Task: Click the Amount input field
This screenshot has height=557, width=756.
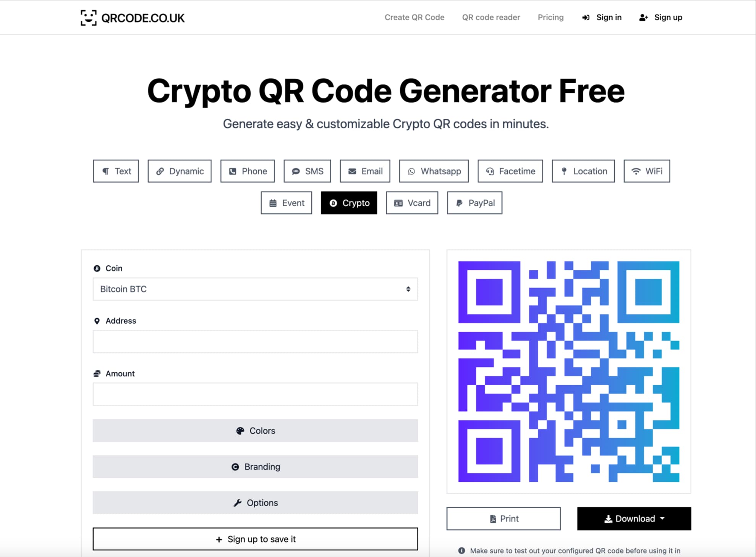Action: [x=255, y=394]
